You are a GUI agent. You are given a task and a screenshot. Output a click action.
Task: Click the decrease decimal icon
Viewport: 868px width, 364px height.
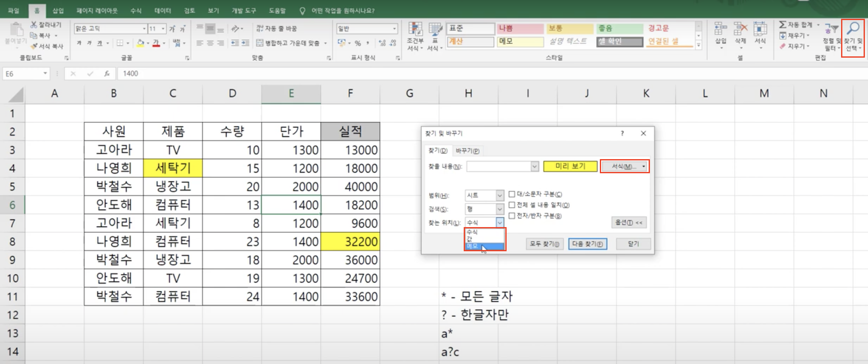[393, 43]
